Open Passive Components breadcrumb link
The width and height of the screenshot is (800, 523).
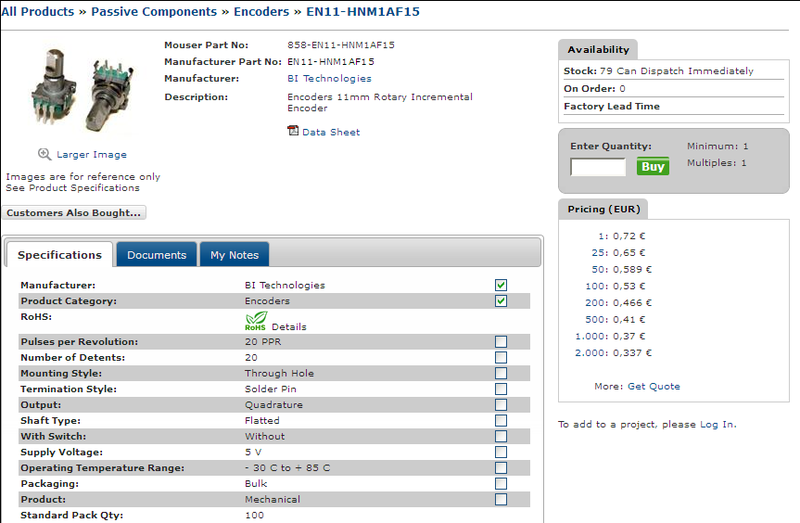coord(154,12)
